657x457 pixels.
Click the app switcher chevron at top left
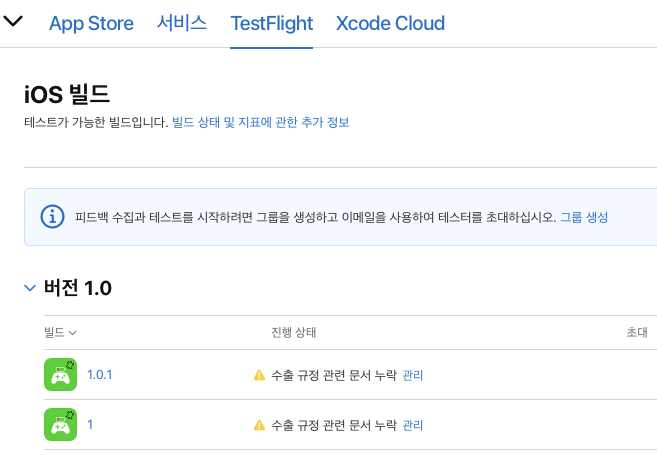(x=13, y=21)
